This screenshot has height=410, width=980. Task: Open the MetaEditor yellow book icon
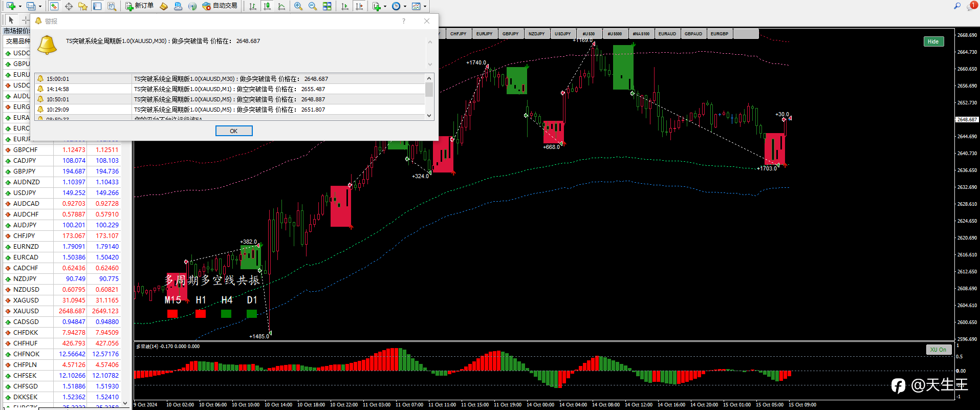click(164, 6)
